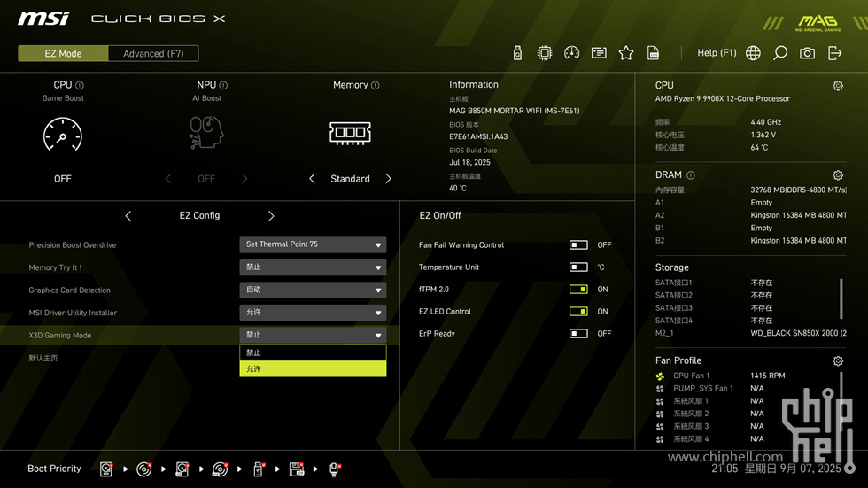The image size is (868, 488).
Task: Click the Boot Priority label
Action: coord(54,469)
